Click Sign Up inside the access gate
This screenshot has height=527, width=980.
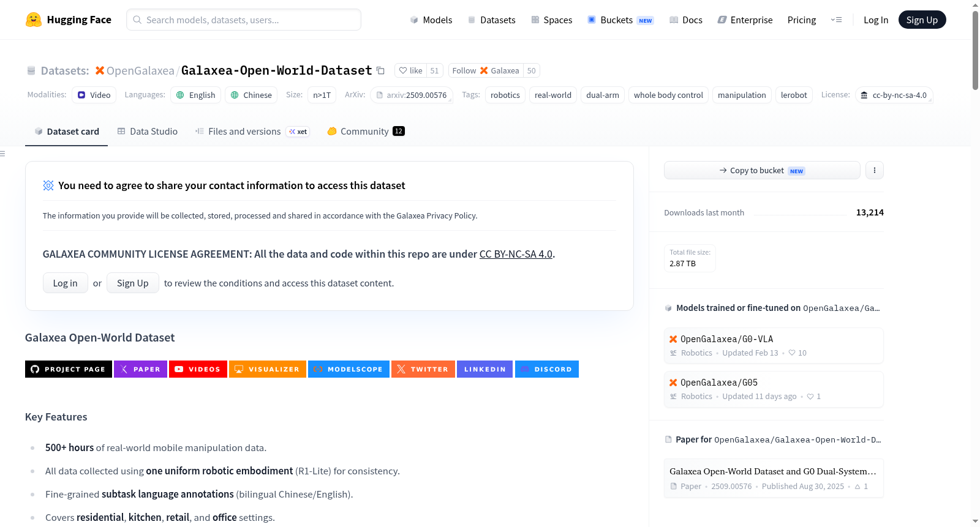132,283
